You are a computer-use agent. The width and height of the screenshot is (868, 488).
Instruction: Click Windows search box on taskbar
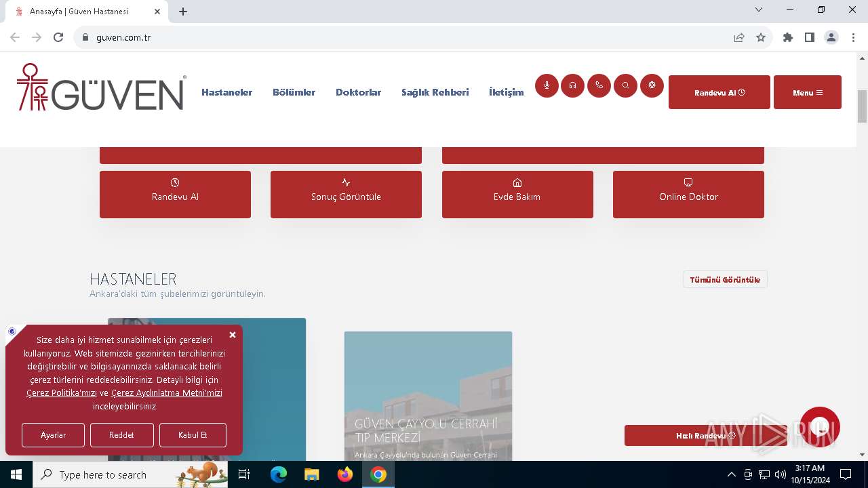pyautogui.click(x=130, y=474)
